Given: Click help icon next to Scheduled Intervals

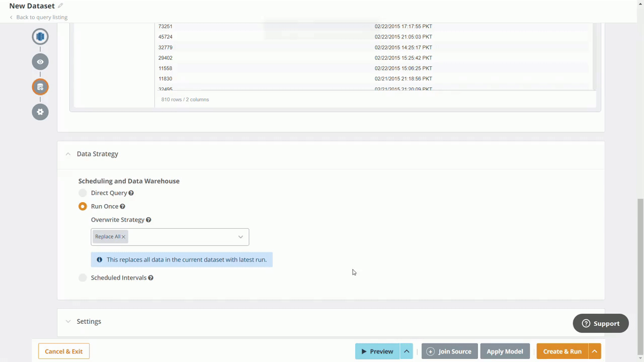Looking at the screenshot, I should point(150,278).
